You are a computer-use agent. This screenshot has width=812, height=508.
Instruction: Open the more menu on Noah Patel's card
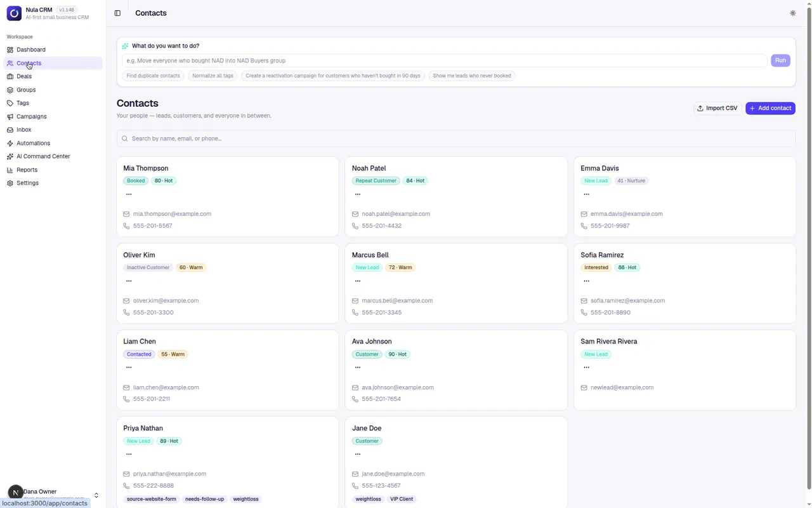[x=358, y=194]
